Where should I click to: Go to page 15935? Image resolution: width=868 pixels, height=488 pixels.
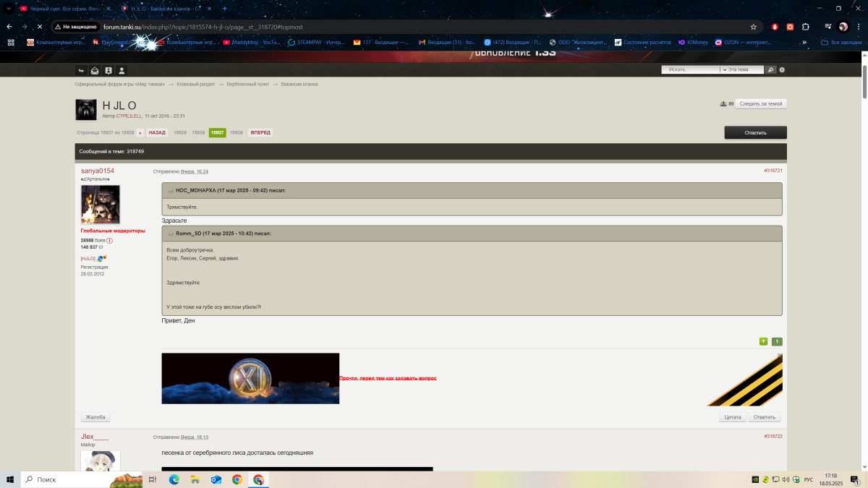[x=180, y=133]
